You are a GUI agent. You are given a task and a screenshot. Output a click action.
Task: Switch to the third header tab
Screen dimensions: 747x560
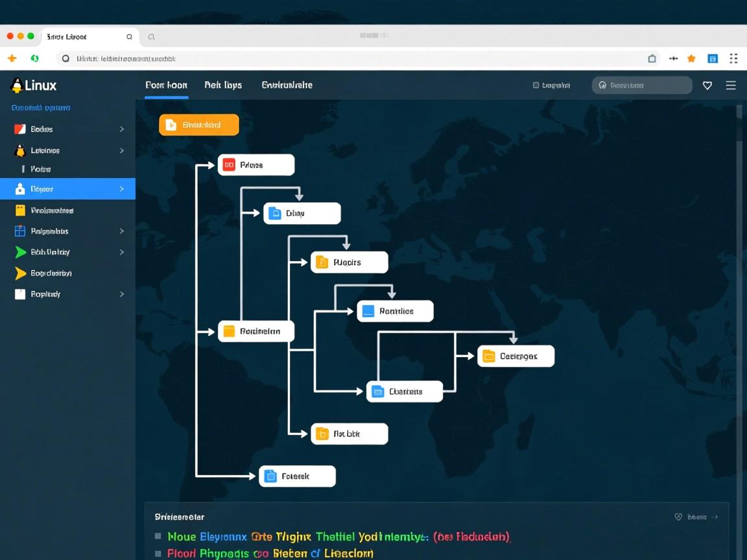click(287, 85)
